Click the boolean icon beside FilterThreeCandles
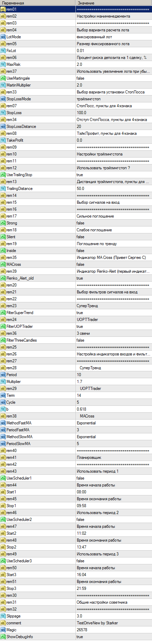 coord(3,340)
